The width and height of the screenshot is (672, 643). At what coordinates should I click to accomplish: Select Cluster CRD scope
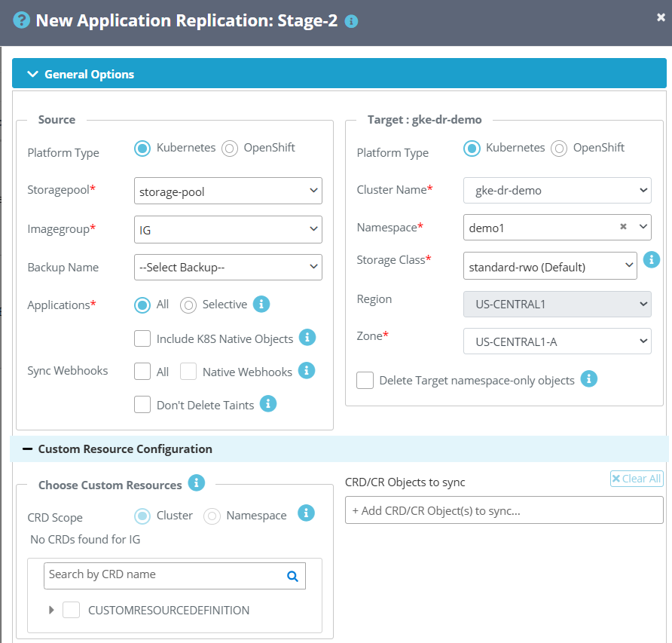coord(142,516)
